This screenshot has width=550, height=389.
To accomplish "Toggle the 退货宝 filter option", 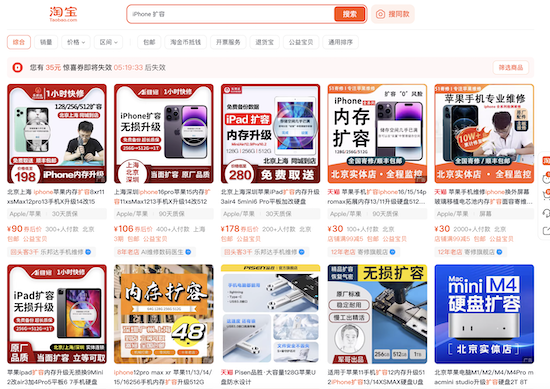I will pyautogui.click(x=264, y=42).
